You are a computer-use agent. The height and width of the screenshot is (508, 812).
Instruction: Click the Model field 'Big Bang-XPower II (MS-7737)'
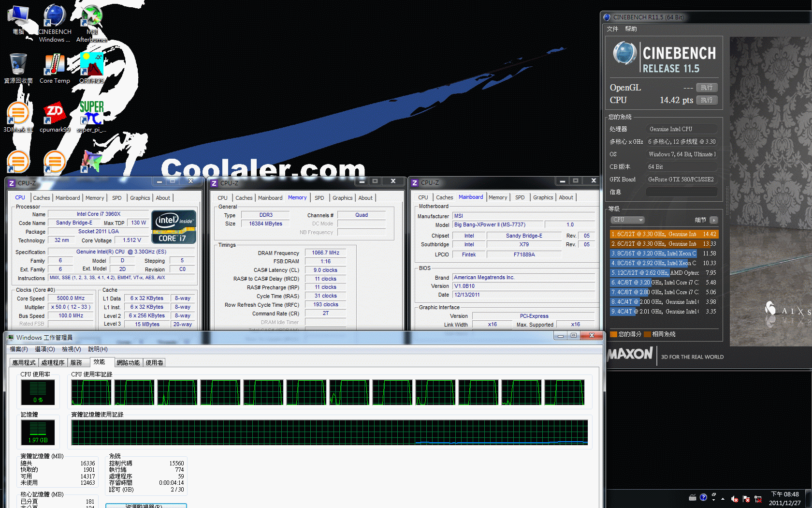click(x=498, y=224)
